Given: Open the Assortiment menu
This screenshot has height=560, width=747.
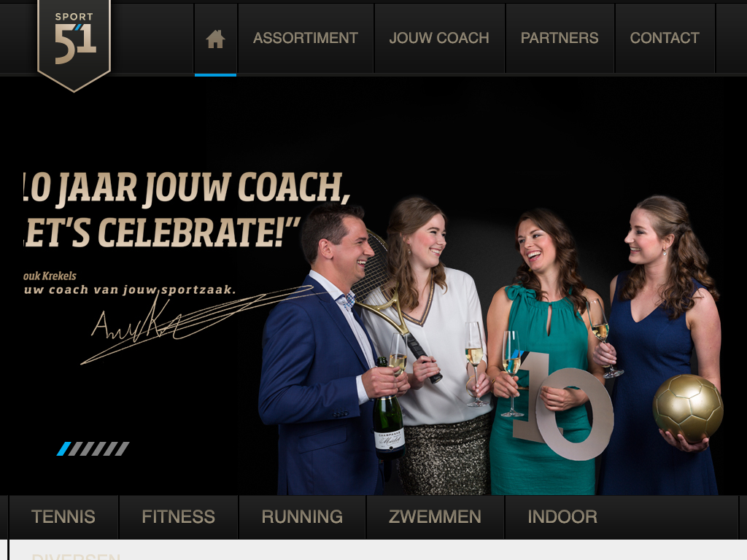Looking at the screenshot, I should [306, 38].
